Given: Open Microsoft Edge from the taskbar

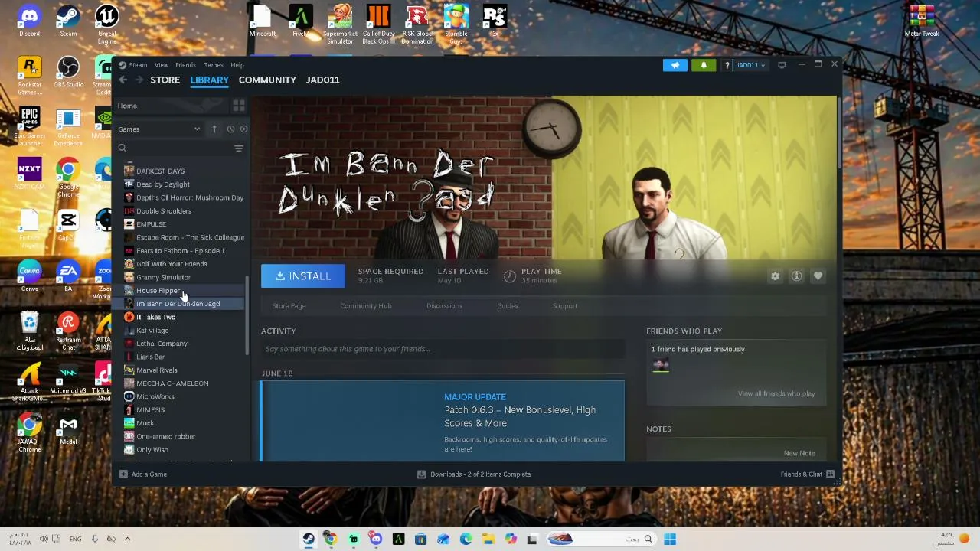Looking at the screenshot, I should (465, 539).
